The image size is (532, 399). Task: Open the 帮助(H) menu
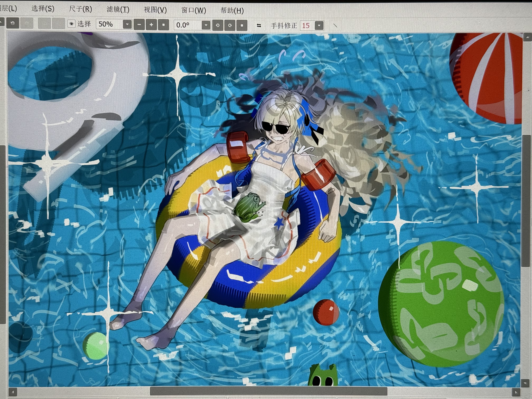[232, 10]
